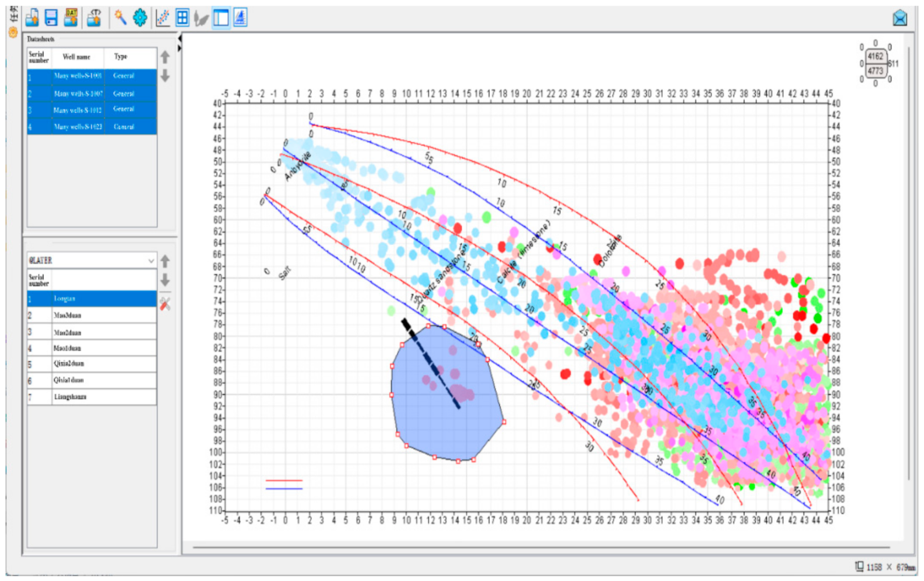The width and height of the screenshot is (924, 581).
Task: Collapse left panel with left-pointing arrow
Action: click(180, 39)
